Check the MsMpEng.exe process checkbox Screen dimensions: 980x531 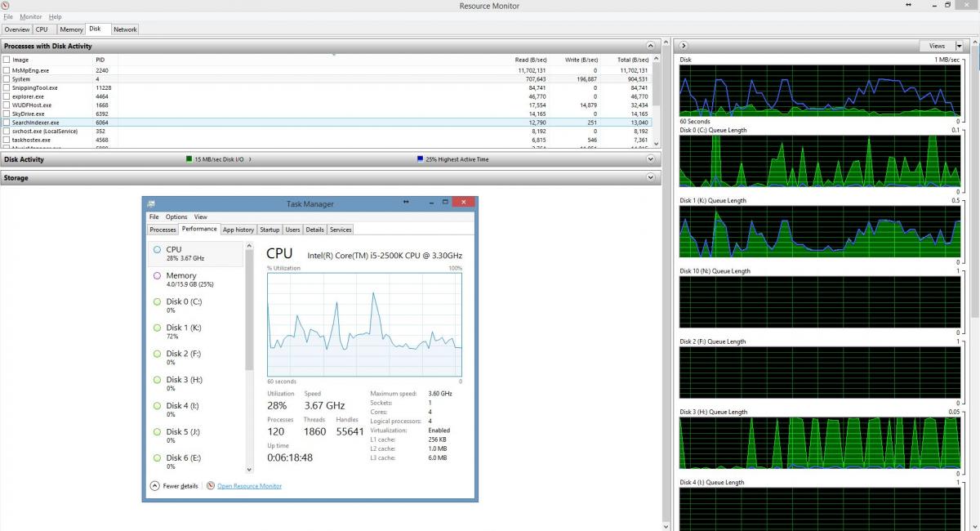(x=7, y=70)
